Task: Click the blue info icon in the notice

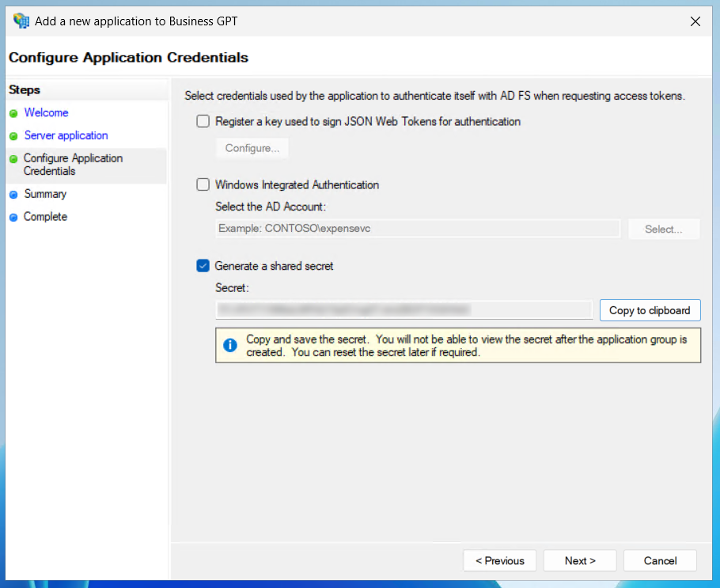Action: coord(230,345)
